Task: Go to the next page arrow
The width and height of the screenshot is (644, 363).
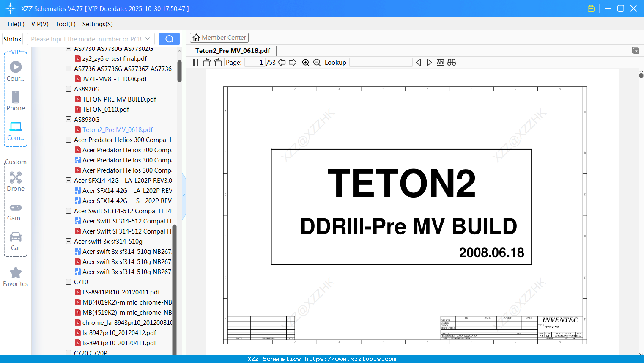Action: (293, 63)
